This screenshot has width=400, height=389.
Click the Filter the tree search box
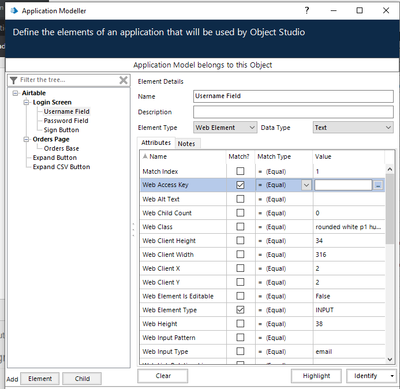[68, 80]
